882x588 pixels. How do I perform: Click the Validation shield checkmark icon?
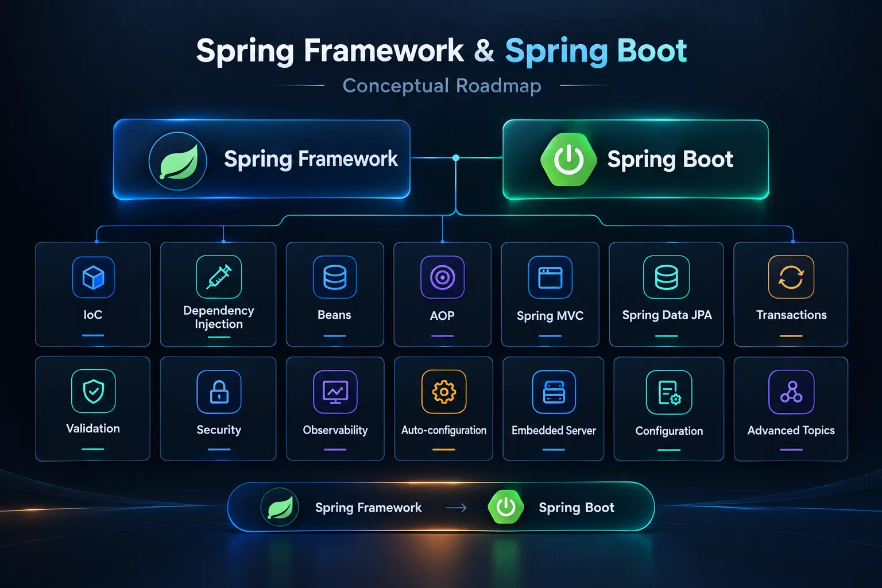[x=94, y=391]
